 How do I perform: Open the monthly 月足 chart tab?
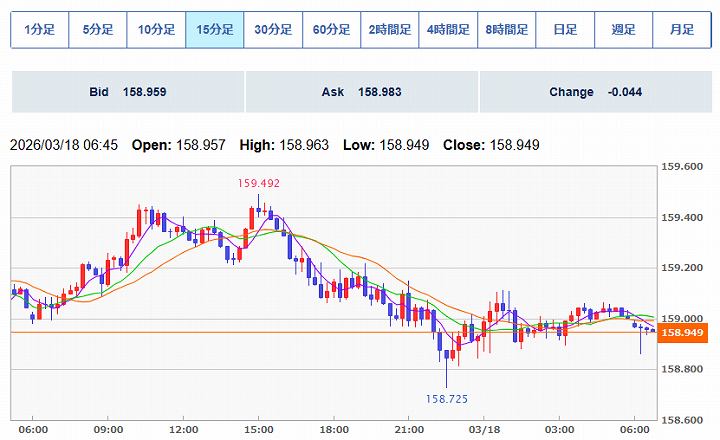tap(681, 30)
